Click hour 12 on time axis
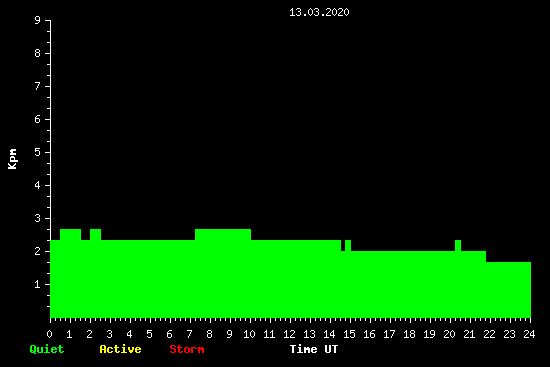Viewport: 550px width, 367px height. pos(289,334)
